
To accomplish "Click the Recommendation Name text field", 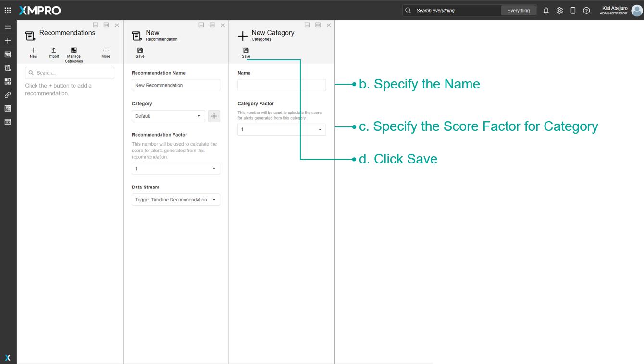I will pos(175,85).
